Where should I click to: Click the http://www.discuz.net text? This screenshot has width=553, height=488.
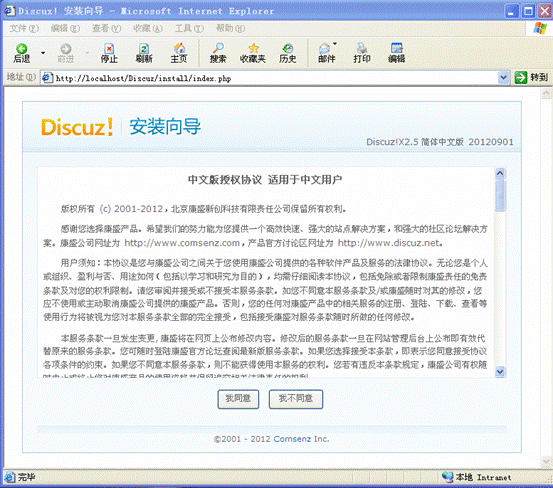389,243
